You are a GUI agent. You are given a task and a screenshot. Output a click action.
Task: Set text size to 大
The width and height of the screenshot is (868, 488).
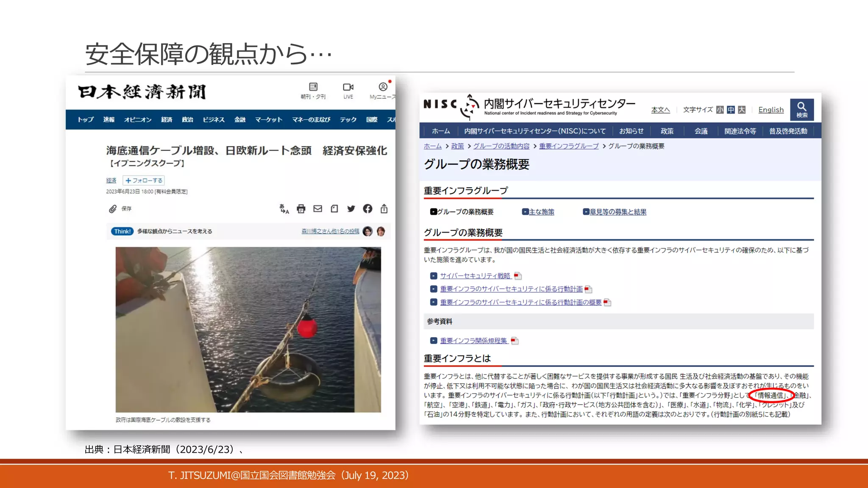click(x=742, y=110)
